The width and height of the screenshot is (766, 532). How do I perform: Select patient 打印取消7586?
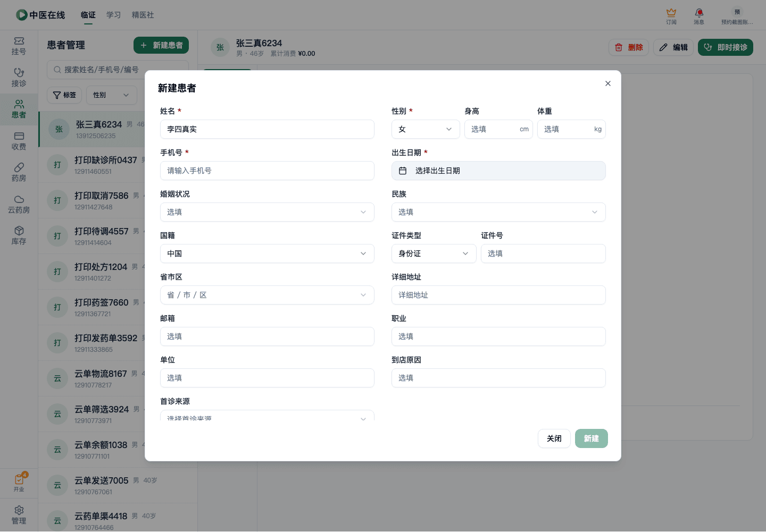coord(91,200)
